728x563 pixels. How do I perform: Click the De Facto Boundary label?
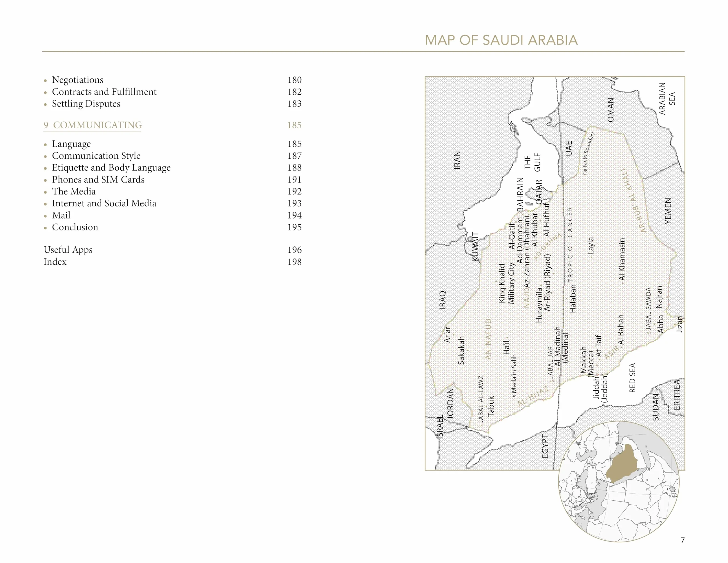point(589,154)
